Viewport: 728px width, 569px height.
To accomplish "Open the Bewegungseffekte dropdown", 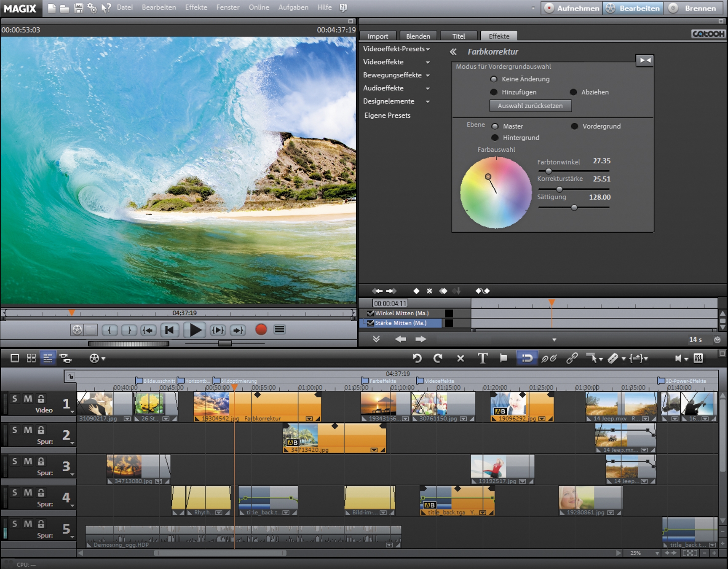I will pos(429,75).
